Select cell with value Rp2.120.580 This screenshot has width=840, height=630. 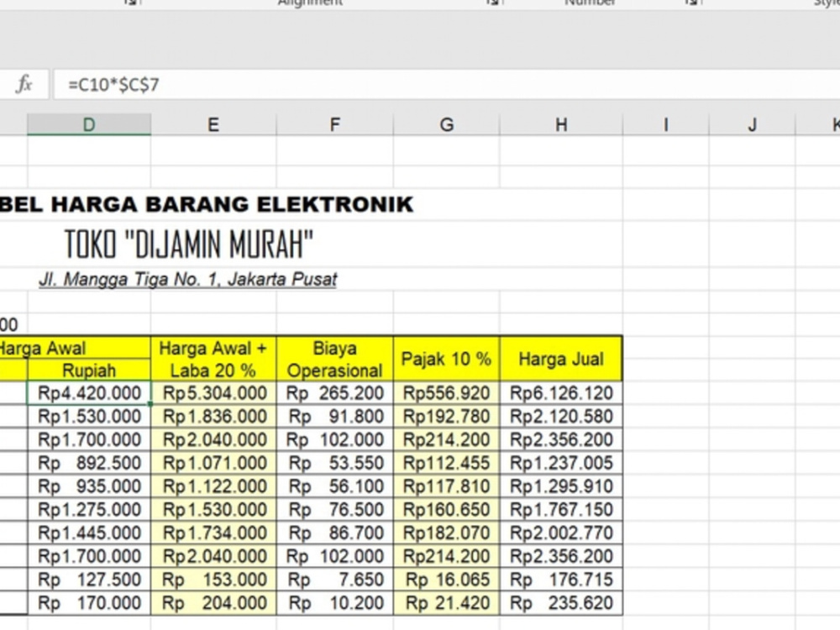pos(561,417)
